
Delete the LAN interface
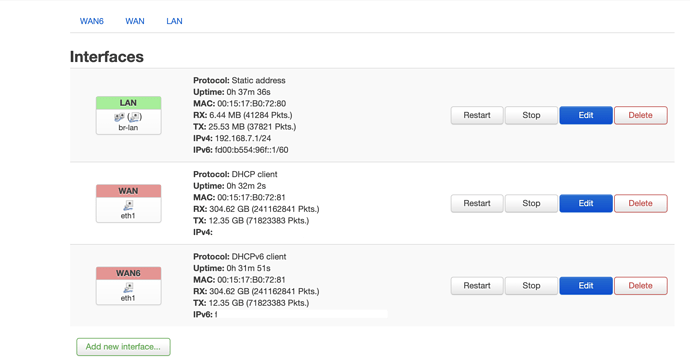[x=640, y=115]
